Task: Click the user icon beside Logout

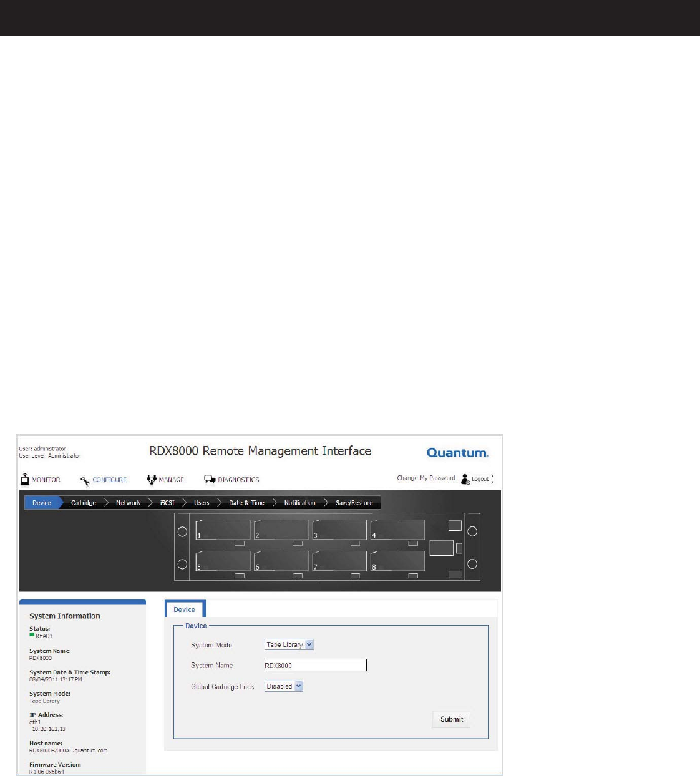Action: pyautogui.click(x=465, y=479)
